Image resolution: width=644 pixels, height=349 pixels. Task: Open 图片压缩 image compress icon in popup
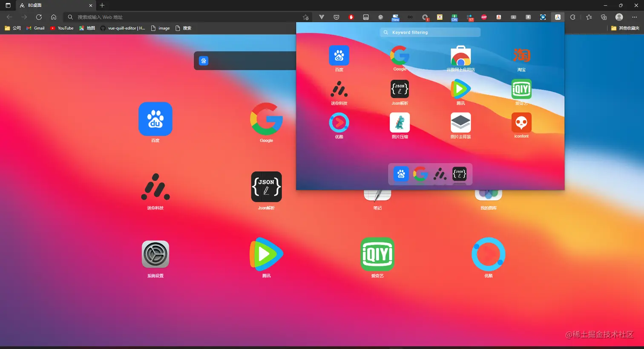[x=400, y=123]
